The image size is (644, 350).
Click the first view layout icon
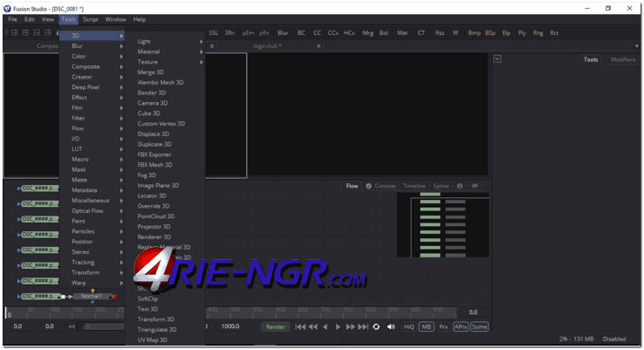coord(14,33)
